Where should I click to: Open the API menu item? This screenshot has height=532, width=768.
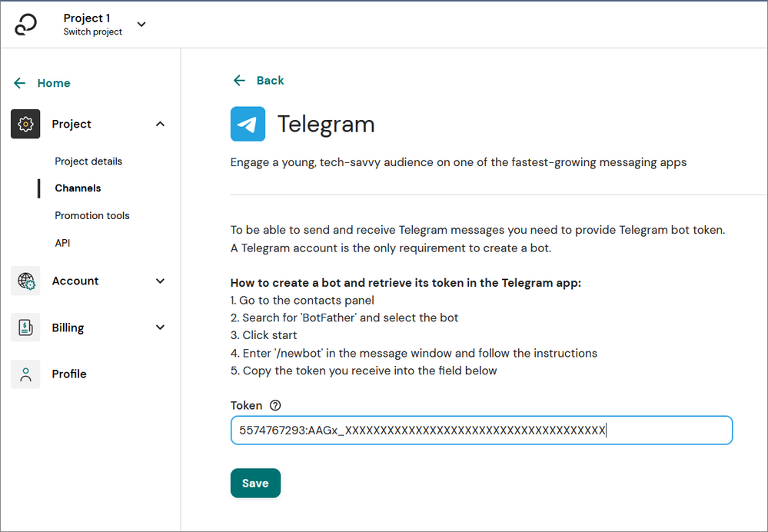62,243
